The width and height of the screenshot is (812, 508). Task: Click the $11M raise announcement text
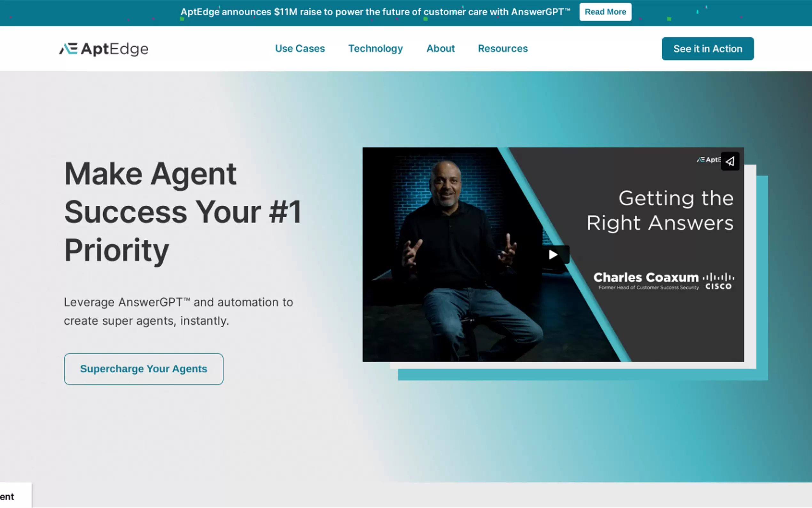(375, 12)
